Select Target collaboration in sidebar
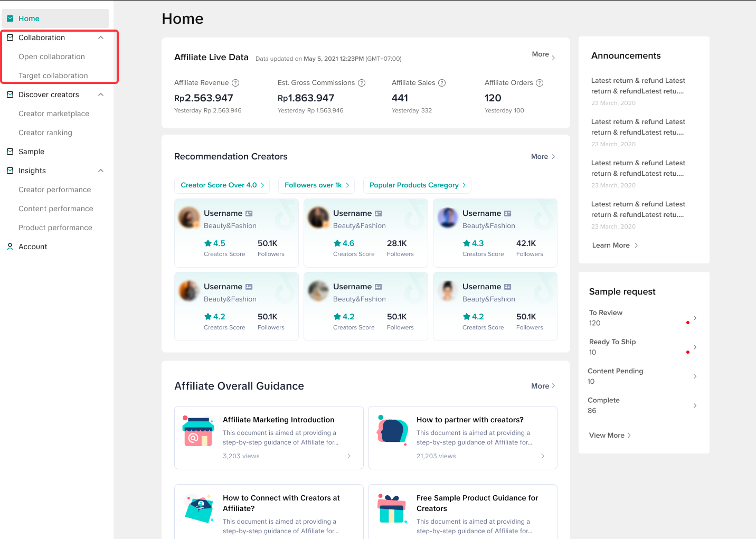The image size is (756, 539). pyautogui.click(x=53, y=75)
